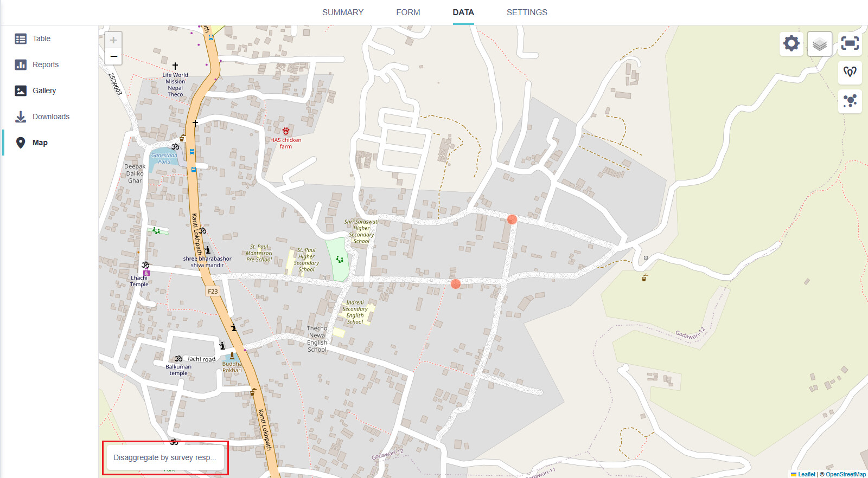Go to Reports in the sidebar

[45, 64]
